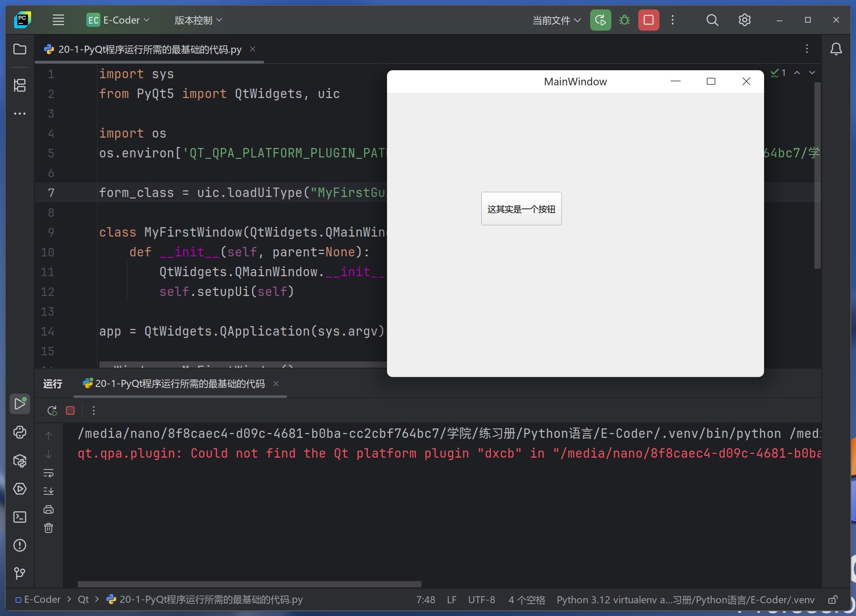Click the editor vertical scrollbar

[x=817, y=175]
